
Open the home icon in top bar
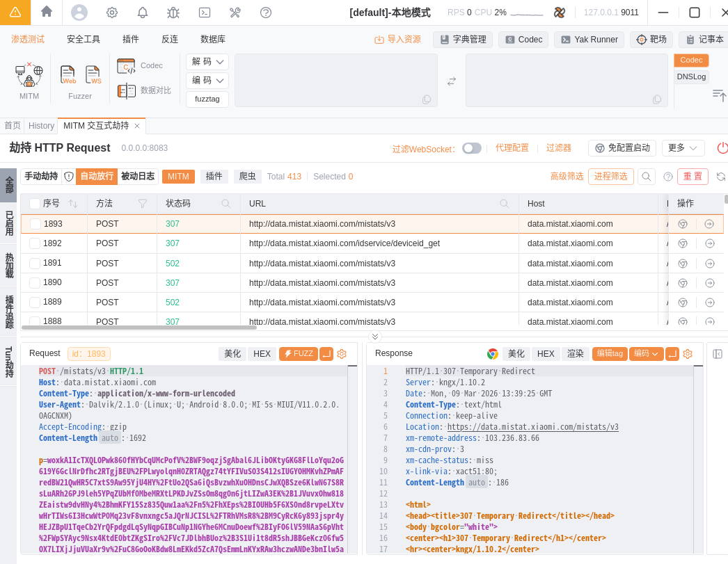tap(47, 12)
